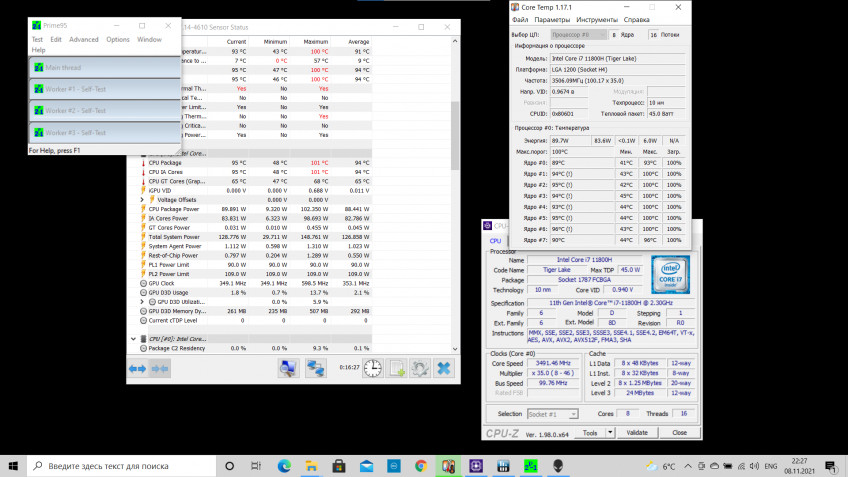This screenshot has height=477, width=848.
Task: Click the Tools button in CPU-Z
Action: [x=590, y=433]
